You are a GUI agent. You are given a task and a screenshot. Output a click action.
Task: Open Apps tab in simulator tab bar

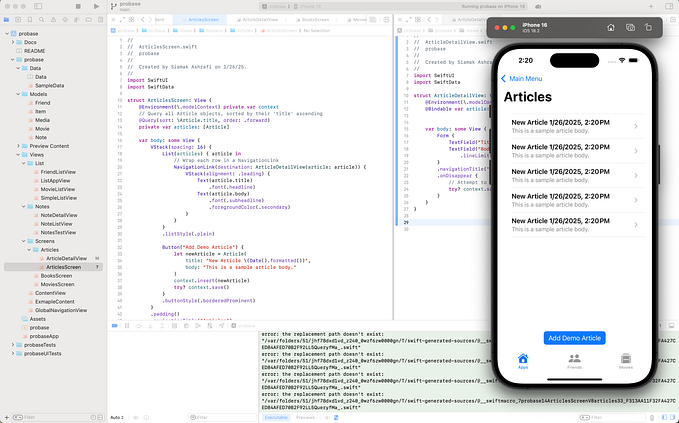(x=523, y=361)
